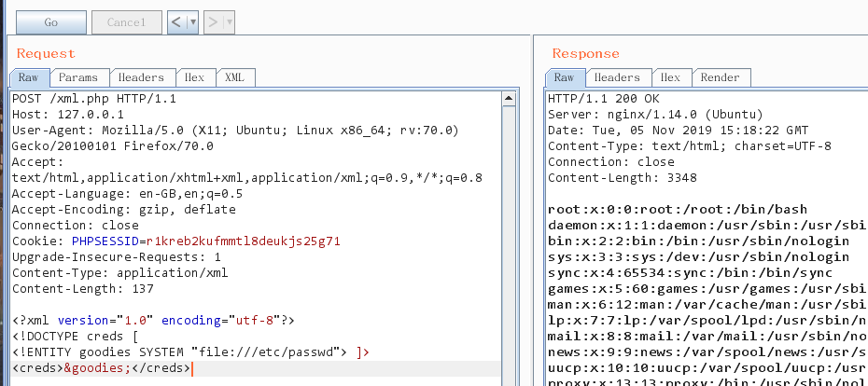Click the response Content-Length: 3348 line
The image size is (868, 386).
pyautogui.click(x=623, y=178)
